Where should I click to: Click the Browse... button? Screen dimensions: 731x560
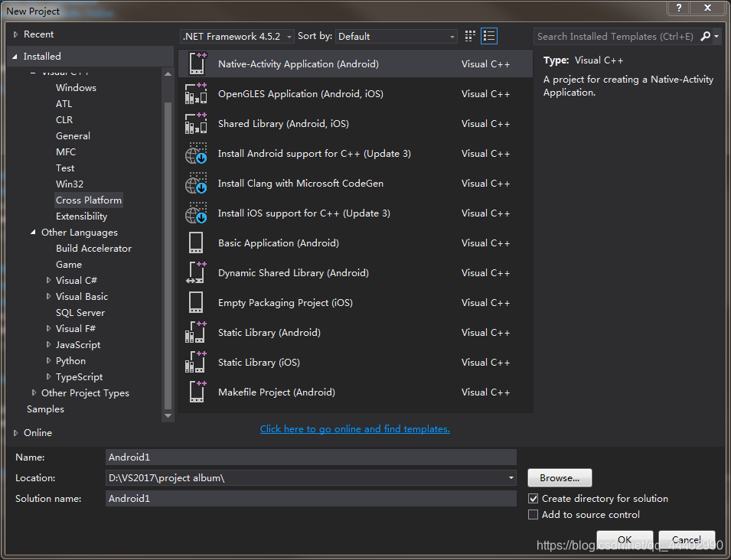click(560, 478)
